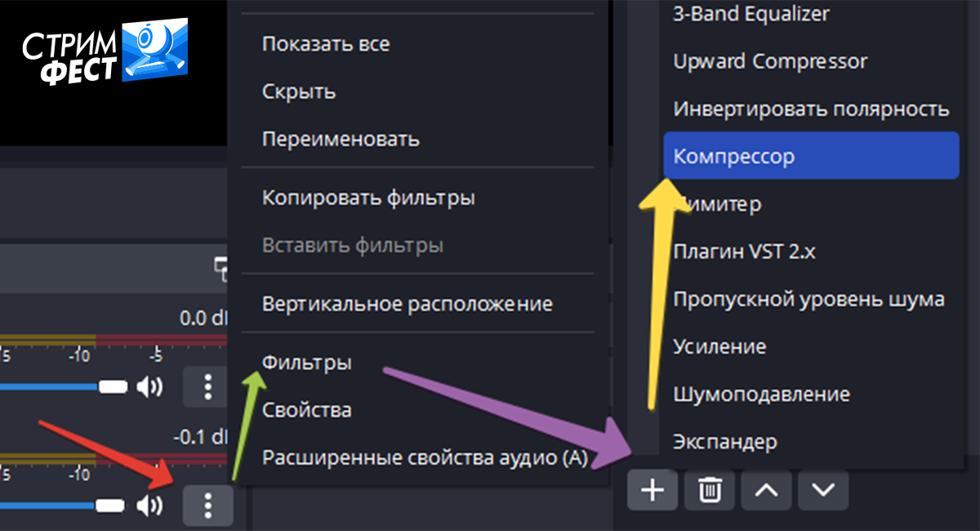Select 'Инвертировать полярность' filter

(x=811, y=109)
